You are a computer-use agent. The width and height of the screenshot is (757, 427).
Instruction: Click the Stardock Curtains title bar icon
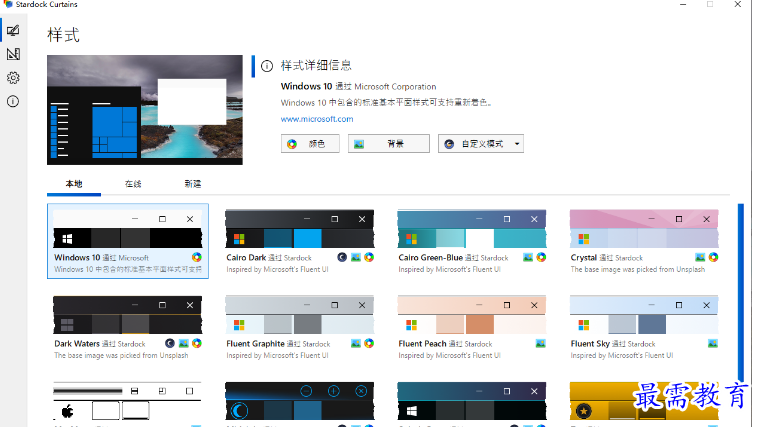click(x=8, y=4)
